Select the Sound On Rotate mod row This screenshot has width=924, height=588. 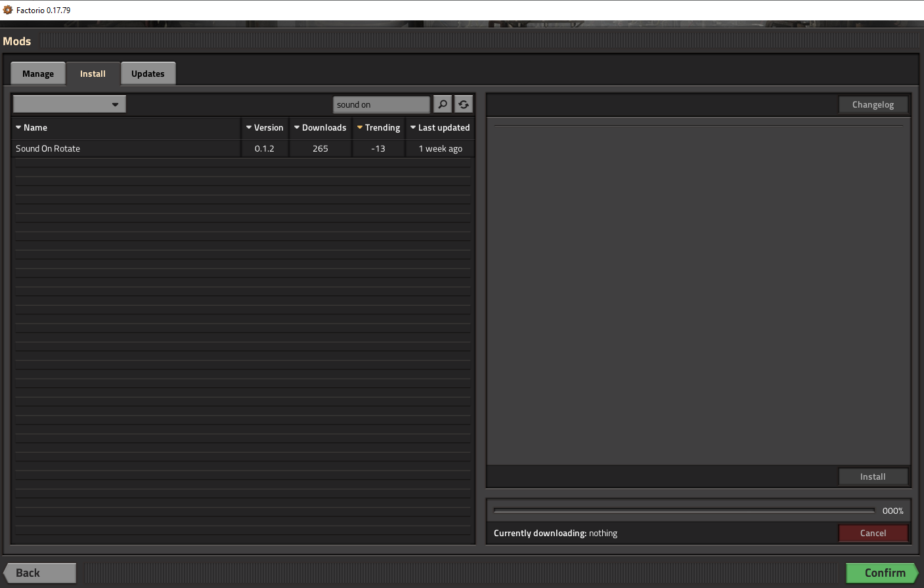(243, 148)
